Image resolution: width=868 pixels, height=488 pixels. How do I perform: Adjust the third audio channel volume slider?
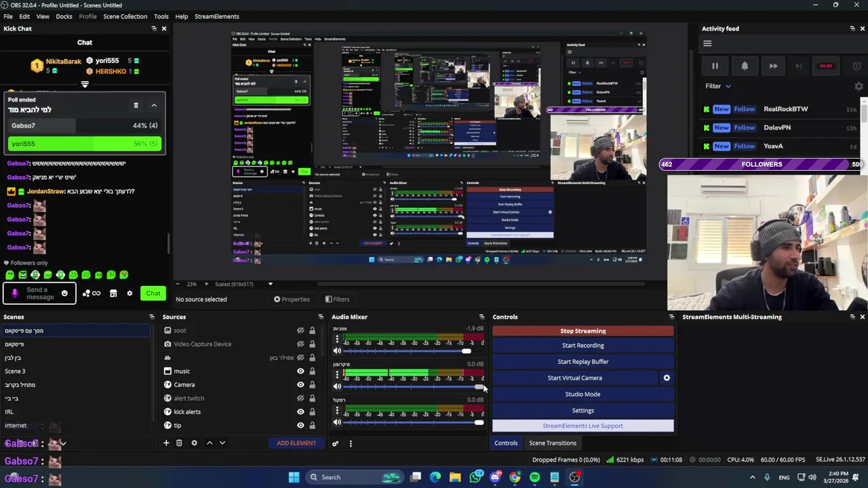tap(414, 422)
